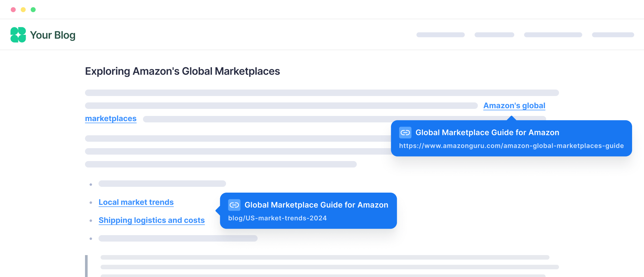Click the amazonguru.com URL in the tooltip

(511, 146)
